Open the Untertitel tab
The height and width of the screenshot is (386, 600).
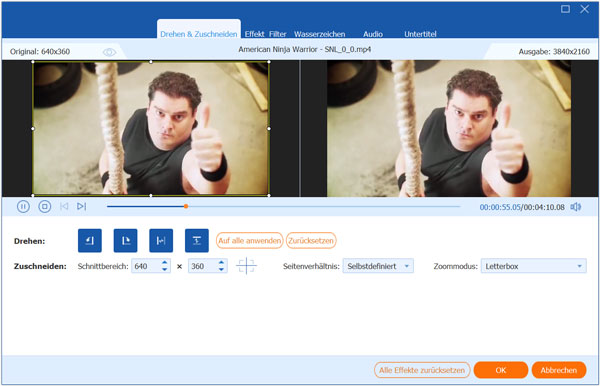tap(420, 34)
